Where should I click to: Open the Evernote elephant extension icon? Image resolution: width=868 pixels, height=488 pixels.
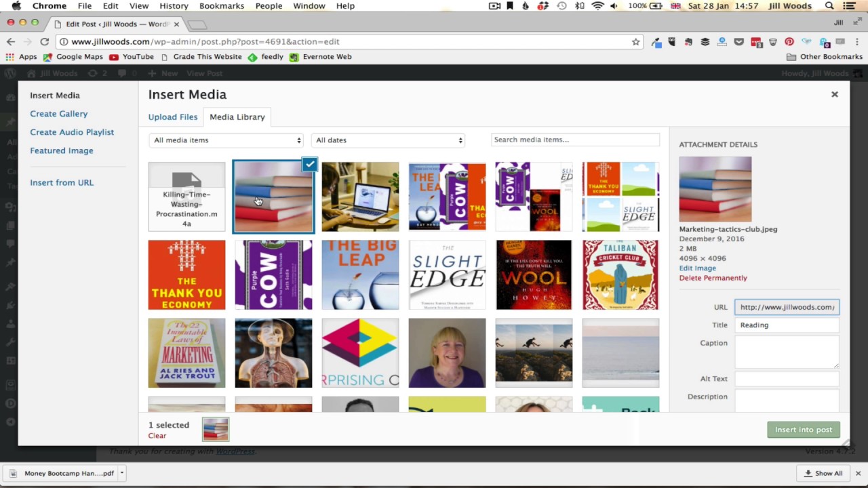click(x=688, y=42)
